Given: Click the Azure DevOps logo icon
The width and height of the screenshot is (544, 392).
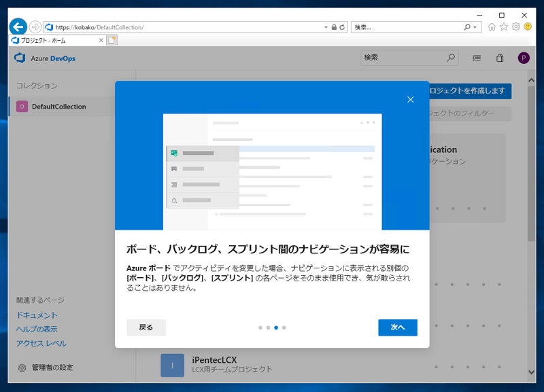Looking at the screenshot, I should 20,58.
